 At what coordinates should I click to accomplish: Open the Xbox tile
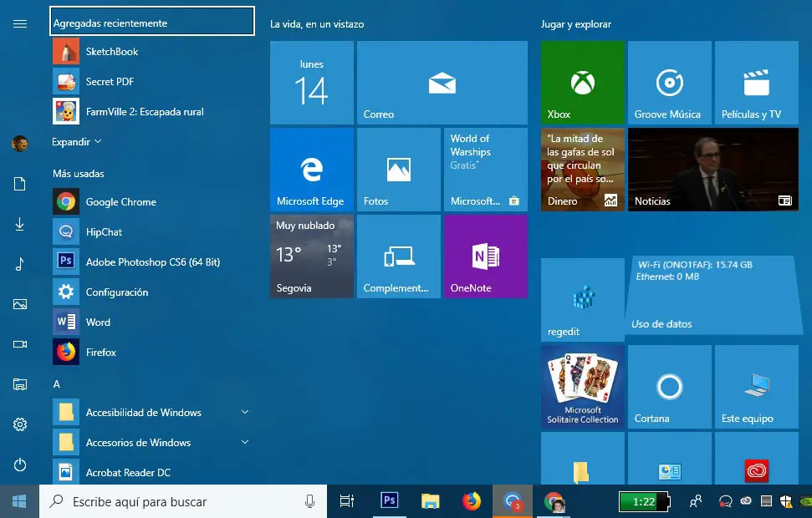pyautogui.click(x=582, y=84)
